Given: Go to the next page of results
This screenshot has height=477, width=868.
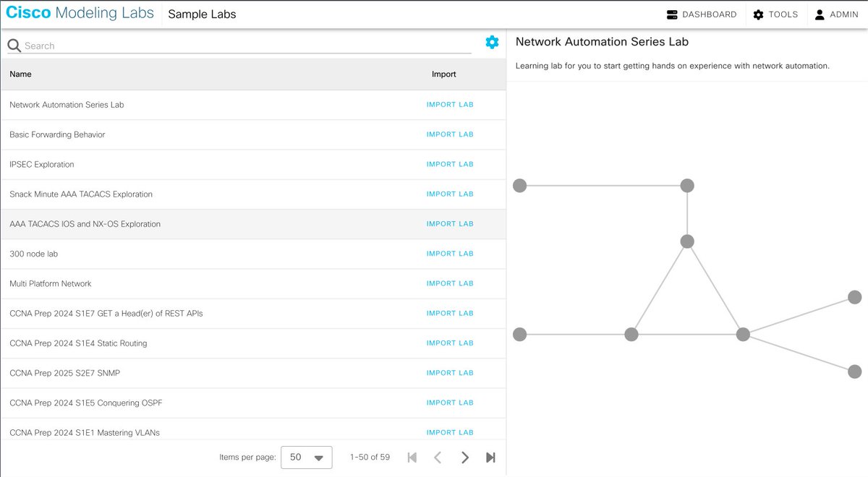Looking at the screenshot, I should pyautogui.click(x=465, y=457).
